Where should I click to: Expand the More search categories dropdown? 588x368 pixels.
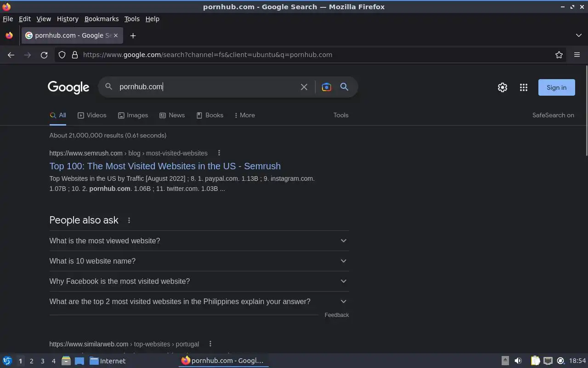[244, 115]
